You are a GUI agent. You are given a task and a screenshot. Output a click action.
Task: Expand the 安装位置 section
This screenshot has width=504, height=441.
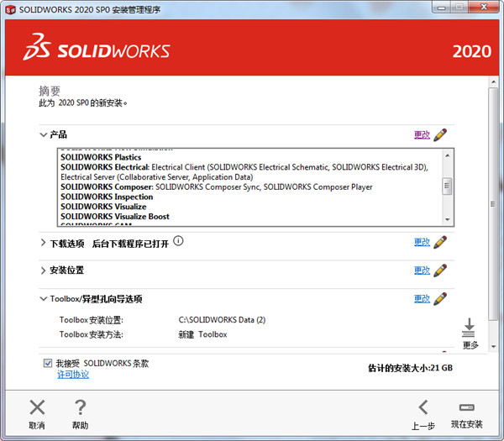44,270
